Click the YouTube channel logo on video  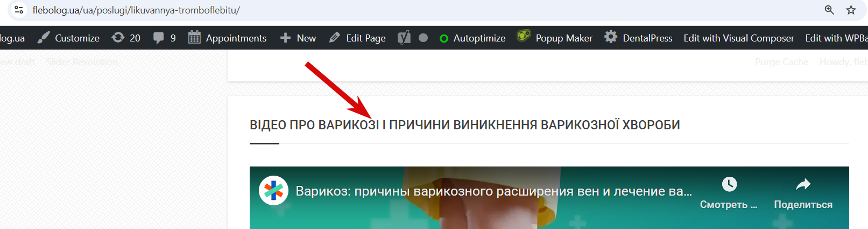pyautogui.click(x=273, y=191)
